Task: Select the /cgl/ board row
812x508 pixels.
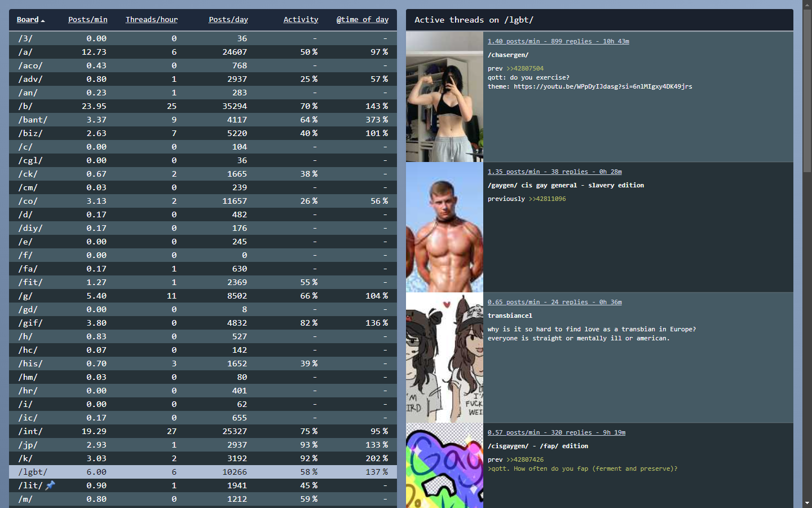Action: coord(203,160)
